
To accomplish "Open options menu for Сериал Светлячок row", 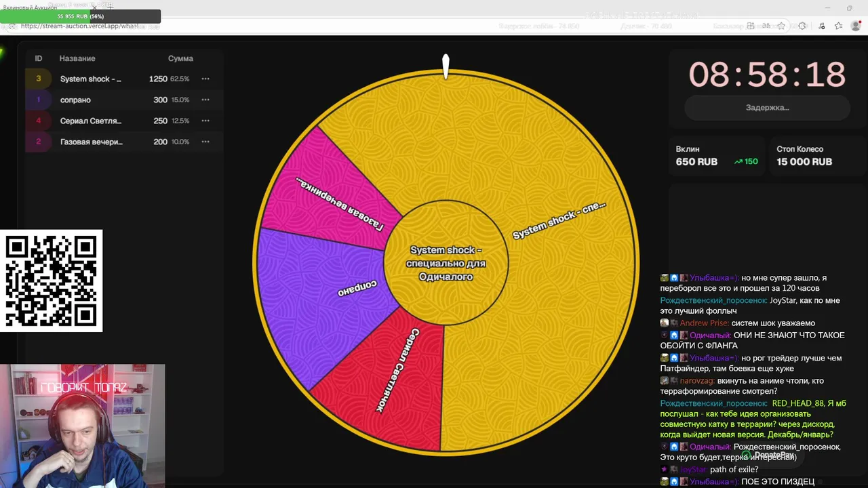I will [205, 121].
